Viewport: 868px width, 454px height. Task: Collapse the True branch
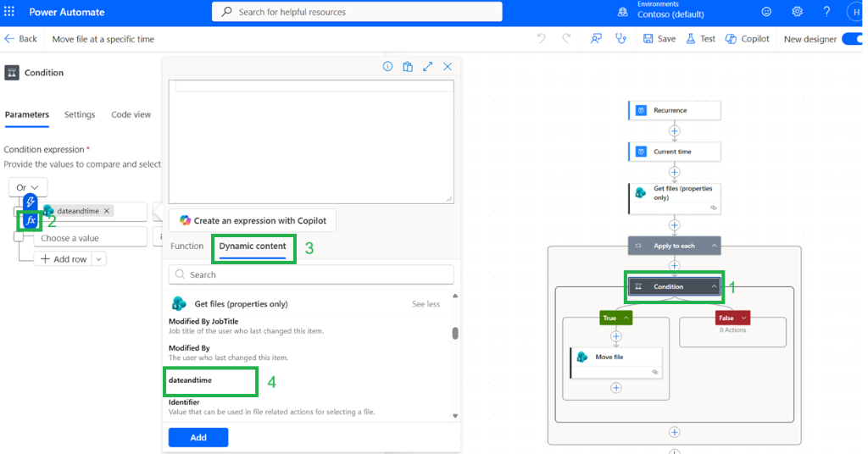pos(626,318)
